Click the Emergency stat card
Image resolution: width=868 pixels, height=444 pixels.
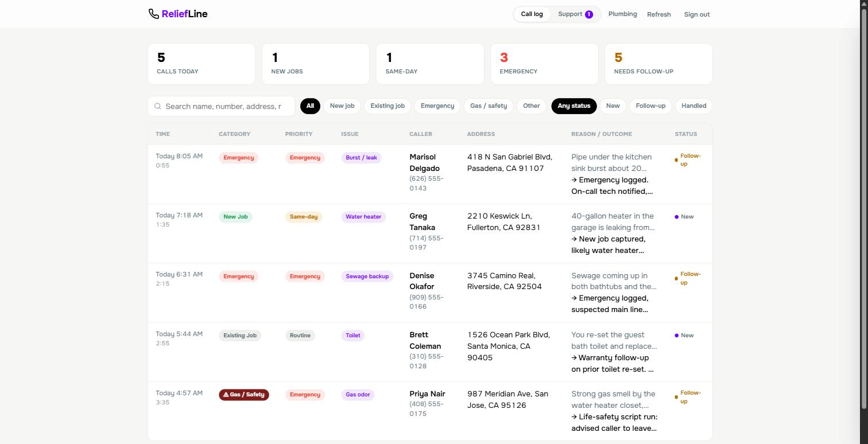coord(544,64)
